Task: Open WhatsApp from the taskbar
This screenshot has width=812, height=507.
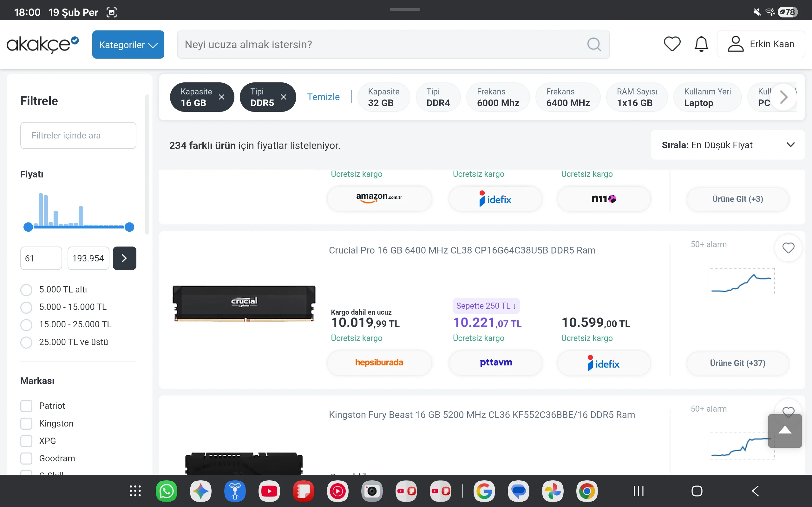Action: (x=167, y=491)
